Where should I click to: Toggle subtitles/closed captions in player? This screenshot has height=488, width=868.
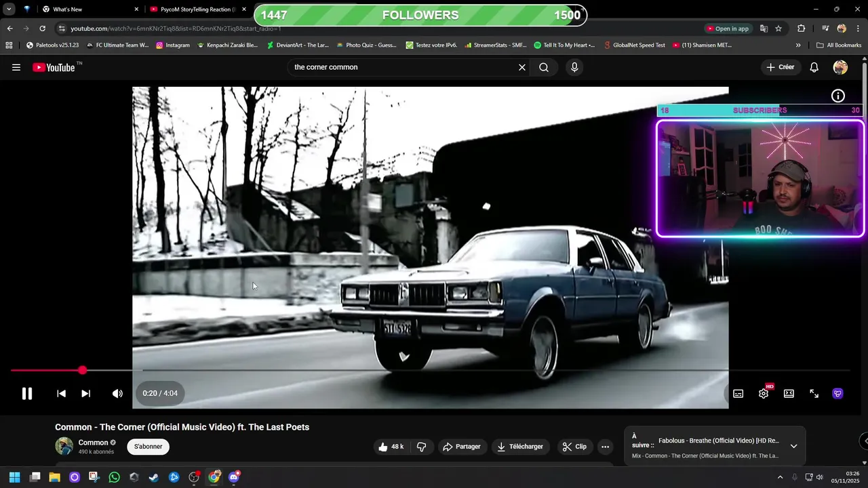click(x=738, y=393)
